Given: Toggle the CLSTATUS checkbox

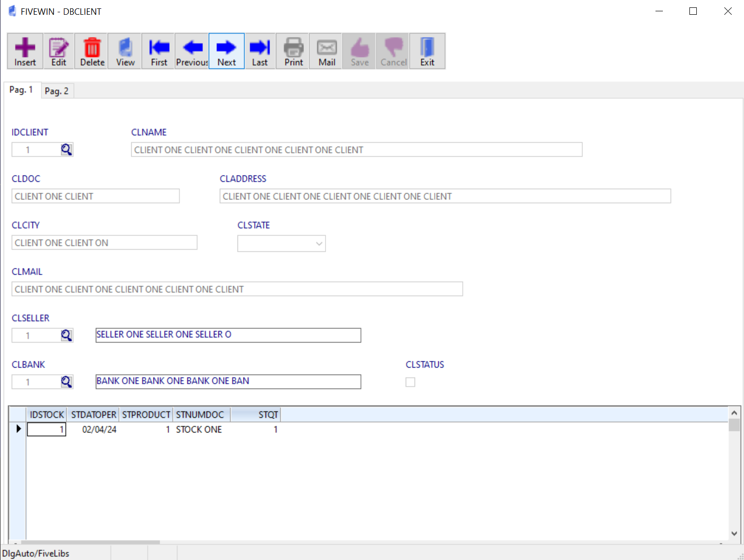Looking at the screenshot, I should [410, 382].
